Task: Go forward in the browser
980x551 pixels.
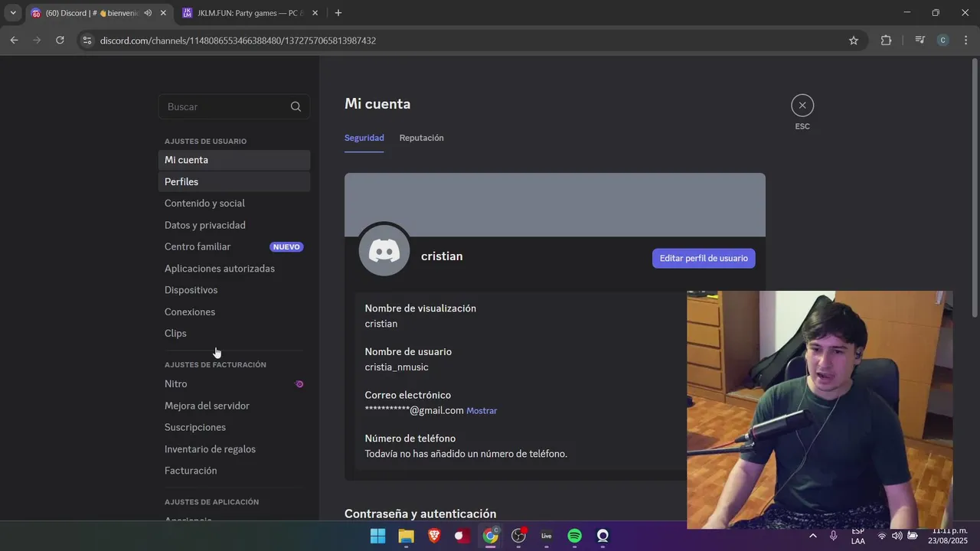Action: click(x=37, y=41)
